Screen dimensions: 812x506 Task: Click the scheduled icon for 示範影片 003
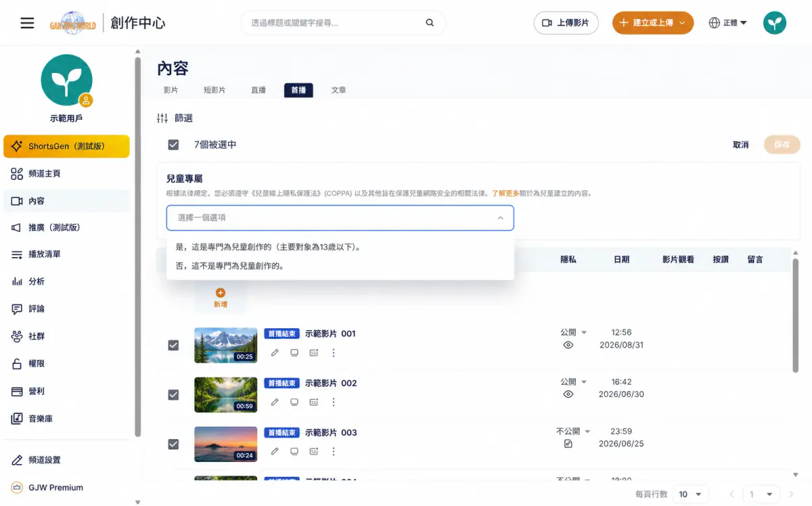coord(568,444)
